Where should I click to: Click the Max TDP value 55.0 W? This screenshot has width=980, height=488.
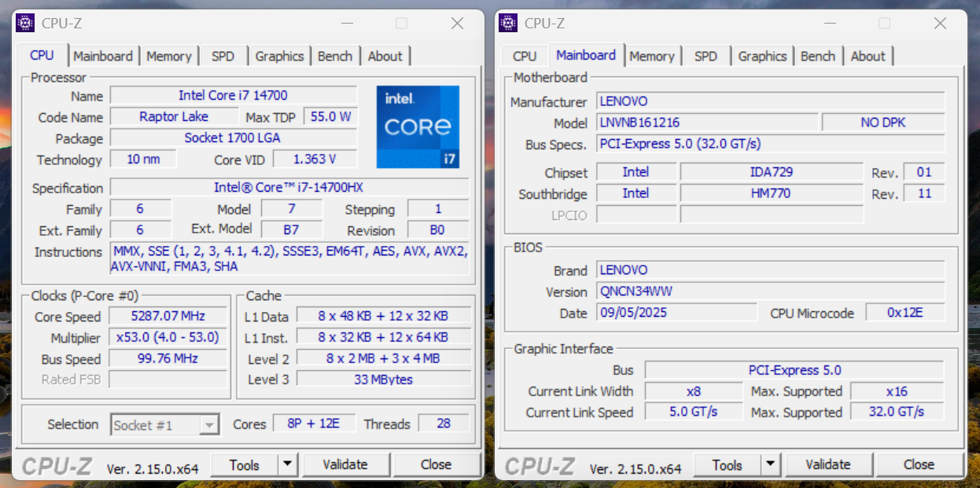tap(330, 116)
